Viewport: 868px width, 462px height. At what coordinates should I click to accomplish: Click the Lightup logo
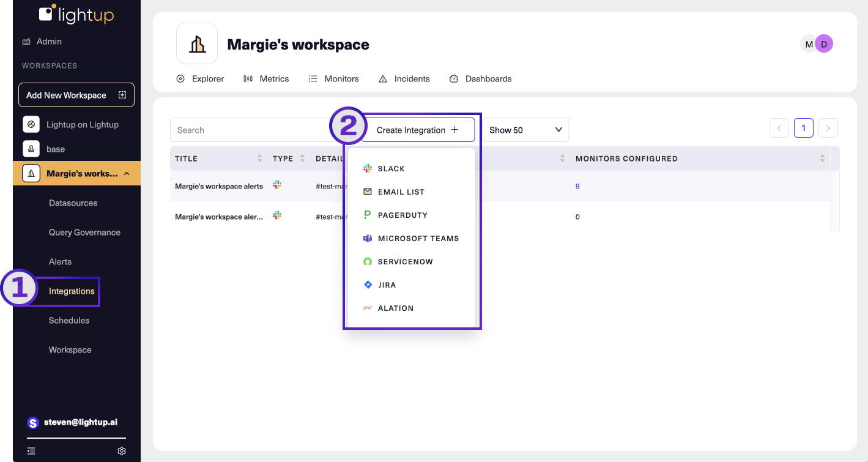pyautogui.click(x=76, y=13)
